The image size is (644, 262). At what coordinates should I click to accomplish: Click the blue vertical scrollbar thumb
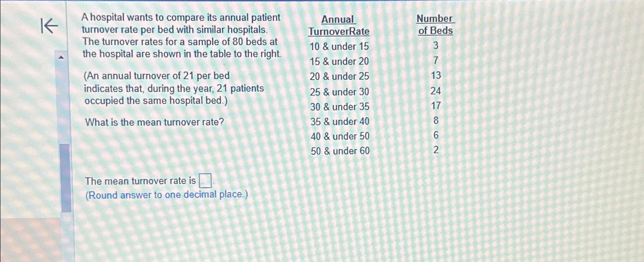coord(66,178)
